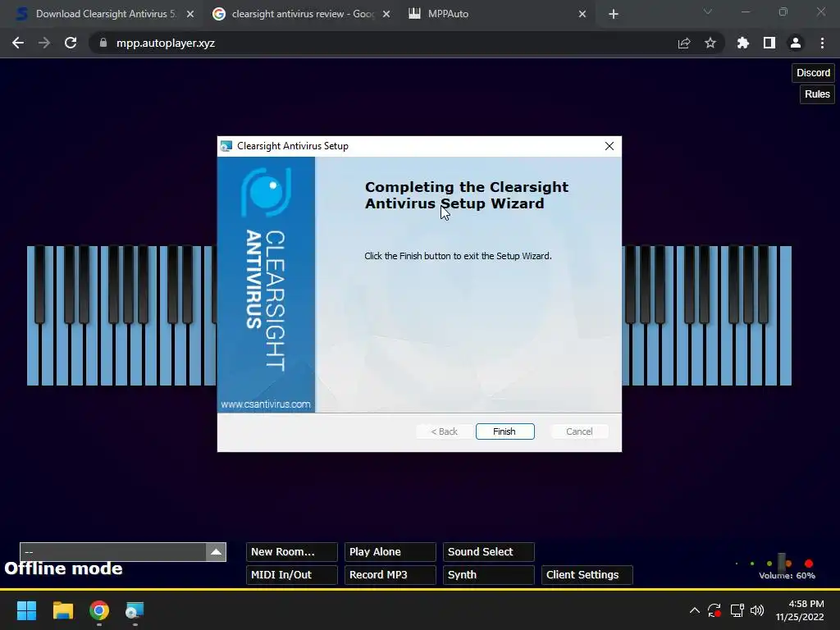Click Record MP3
The image size is (840, 630).
tap(390, 575)
